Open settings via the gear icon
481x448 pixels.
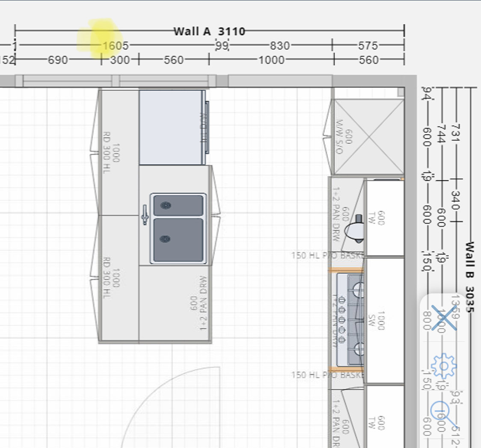click(x=443, y=365)
